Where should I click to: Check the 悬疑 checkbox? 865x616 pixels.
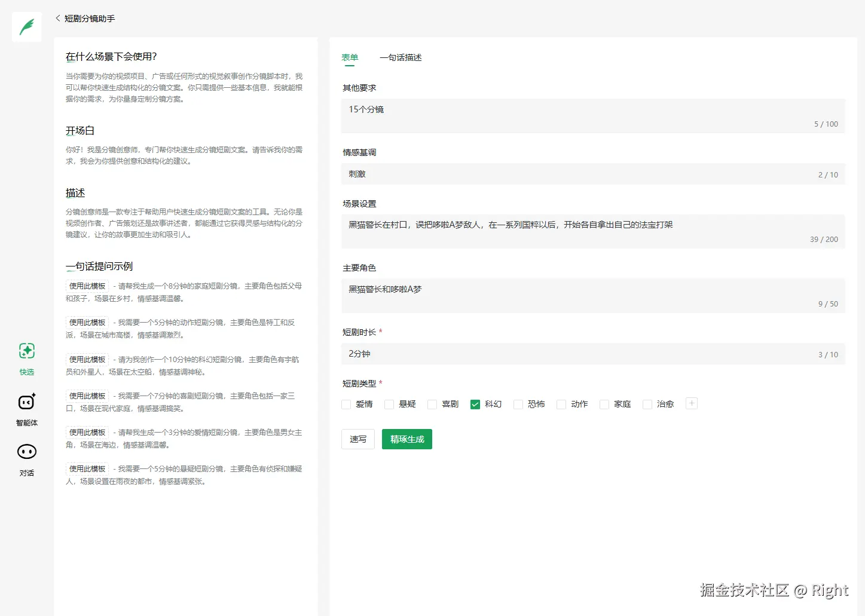click(389, 404)
